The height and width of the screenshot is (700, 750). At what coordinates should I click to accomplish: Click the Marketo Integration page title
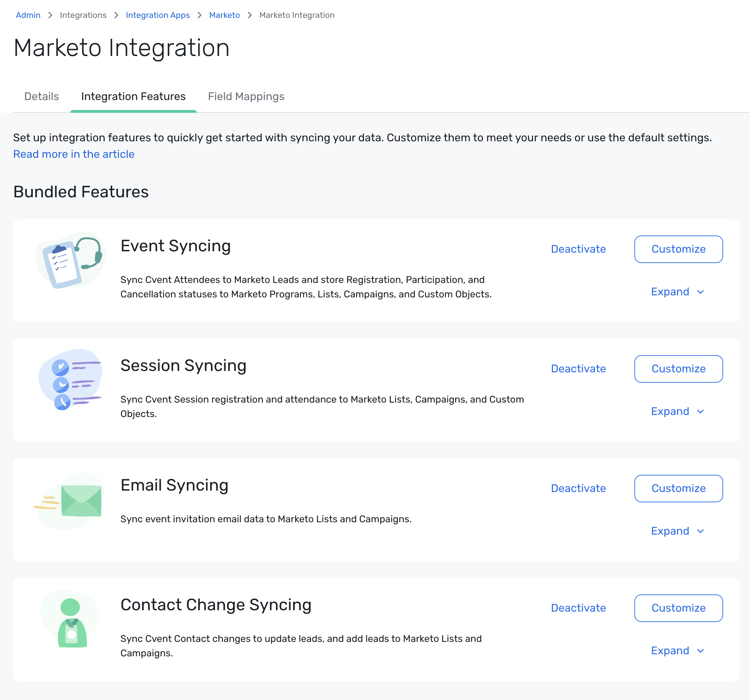click(121, 48)
